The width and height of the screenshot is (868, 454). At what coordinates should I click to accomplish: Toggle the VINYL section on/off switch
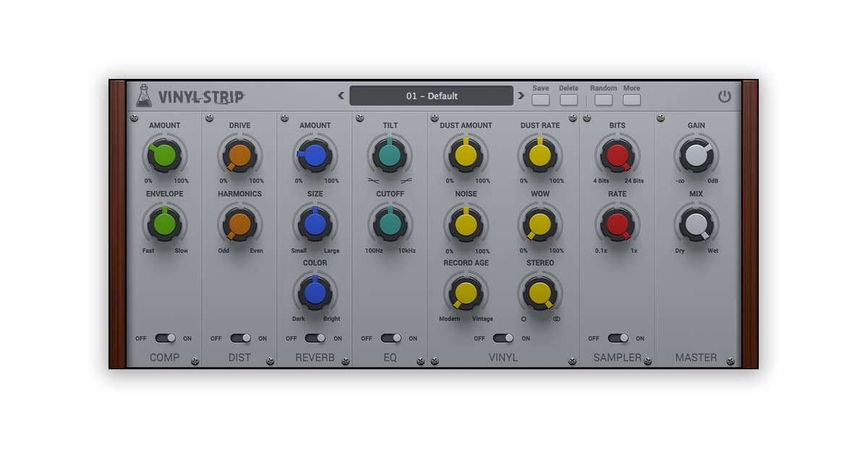coord(503,338)
